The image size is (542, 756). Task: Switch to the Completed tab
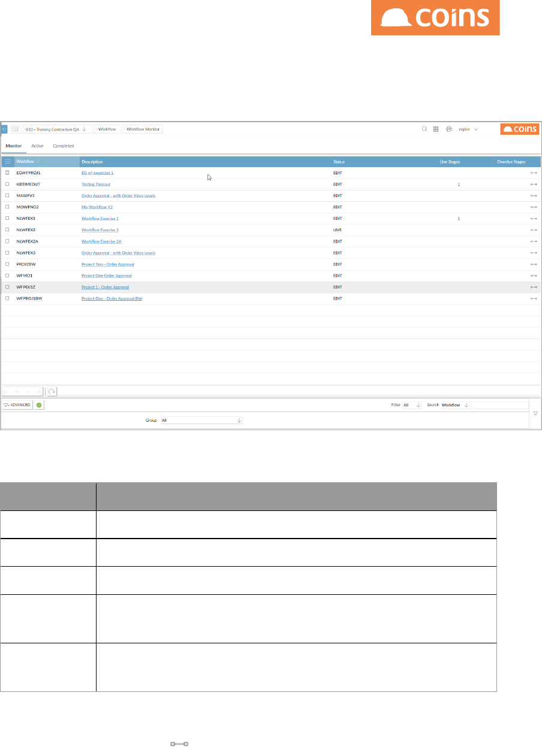(63, 146)
